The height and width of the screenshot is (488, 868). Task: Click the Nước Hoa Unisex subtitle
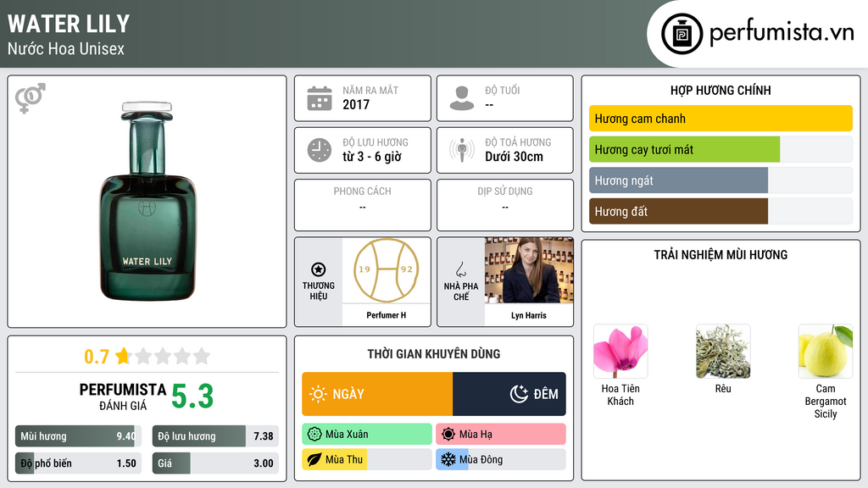66,48
